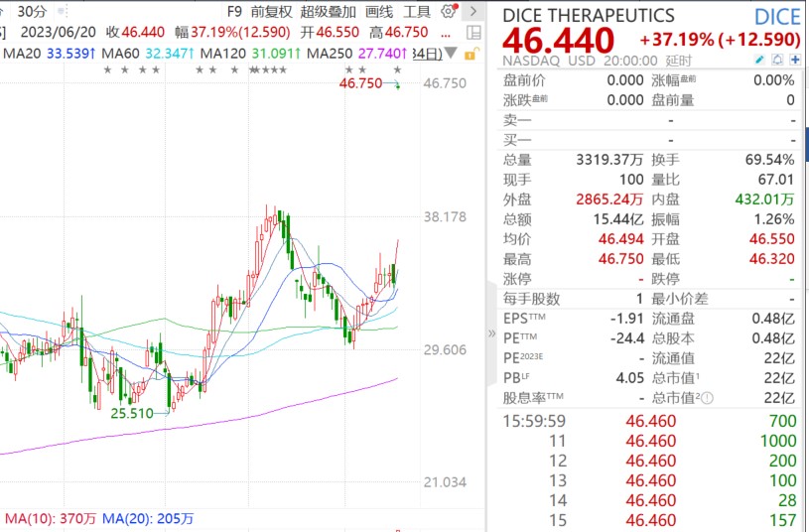Click the 总额 value 15.44亿

pos(618,219)
